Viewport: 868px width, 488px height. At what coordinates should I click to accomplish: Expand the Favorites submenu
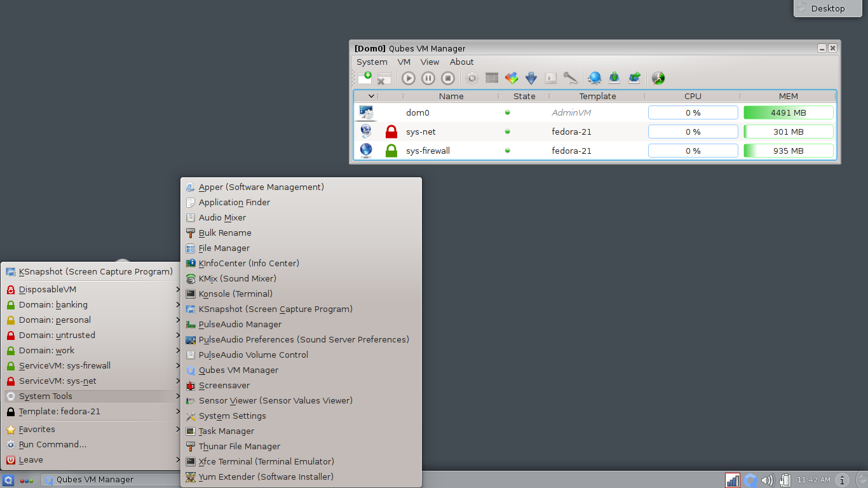[x=92, y=429]
